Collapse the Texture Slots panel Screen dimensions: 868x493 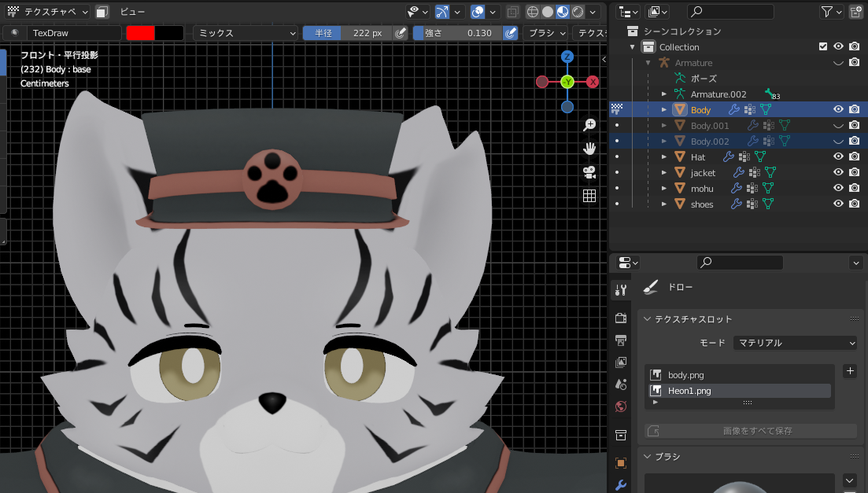647,318
